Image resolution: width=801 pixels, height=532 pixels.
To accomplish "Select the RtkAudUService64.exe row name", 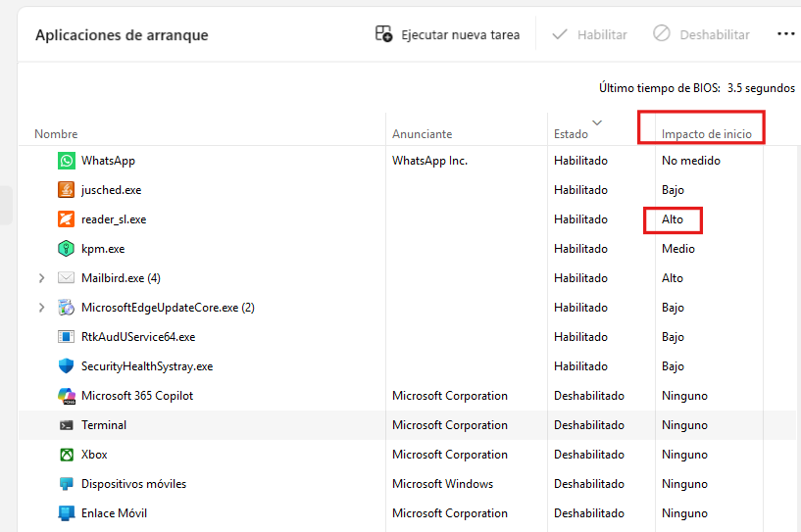I will (138, 337).
